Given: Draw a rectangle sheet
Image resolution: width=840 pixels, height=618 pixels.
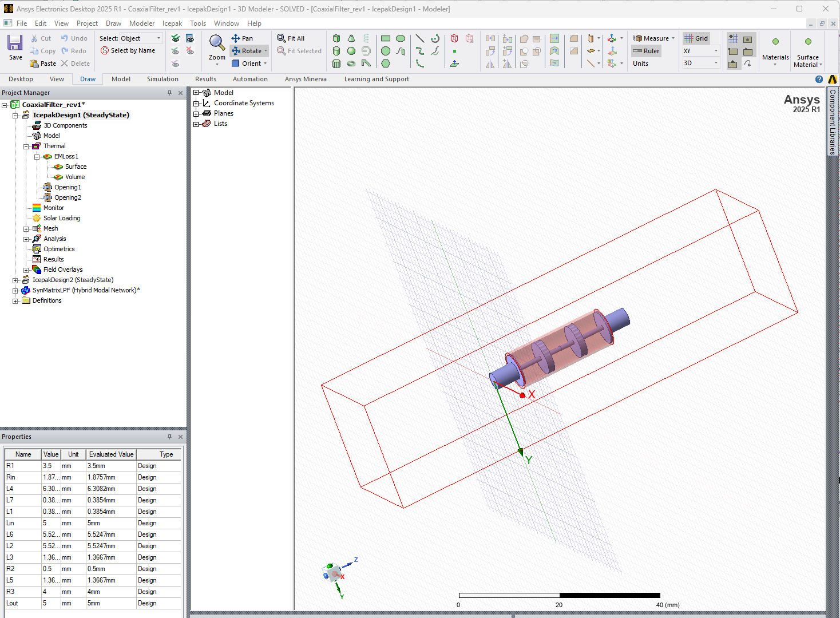Looking at the screenshot, I should 386,38.
